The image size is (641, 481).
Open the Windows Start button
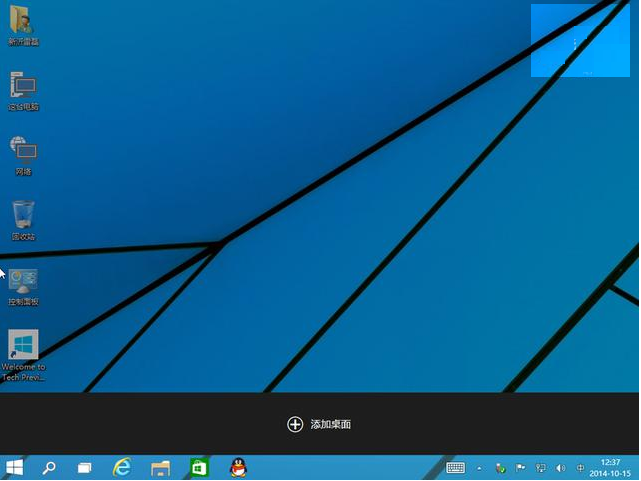(x=15, y=467)
